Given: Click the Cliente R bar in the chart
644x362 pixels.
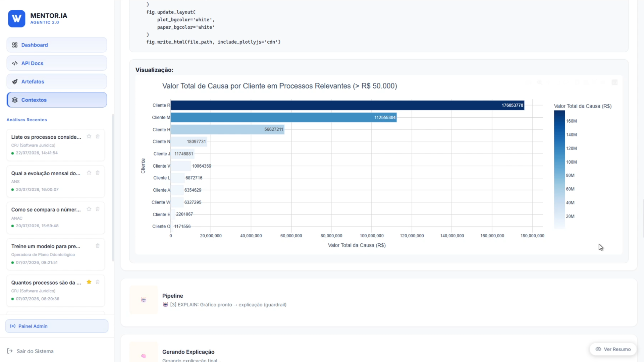Looking at the screenshot, I should (x=347, y=105).
